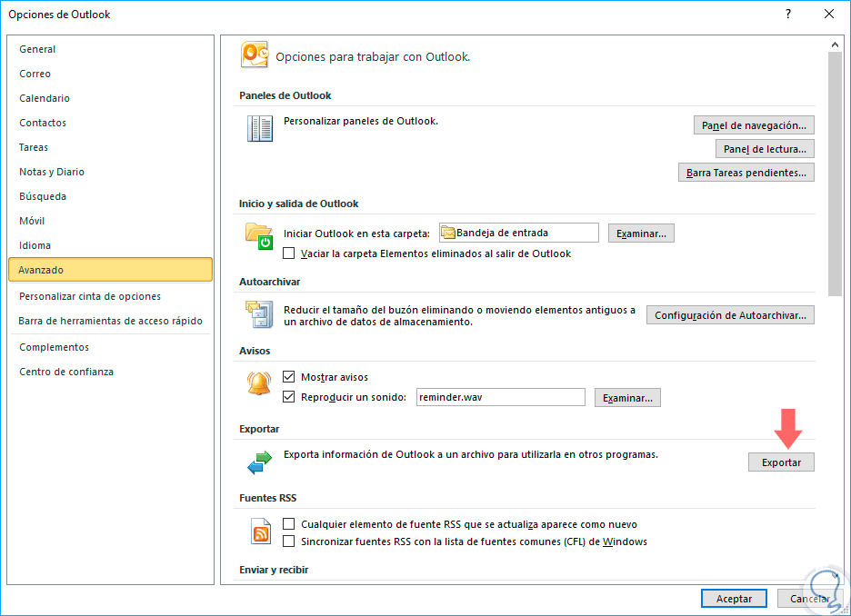Click the vertical scrollbar thumb

(x=835, y=174)
